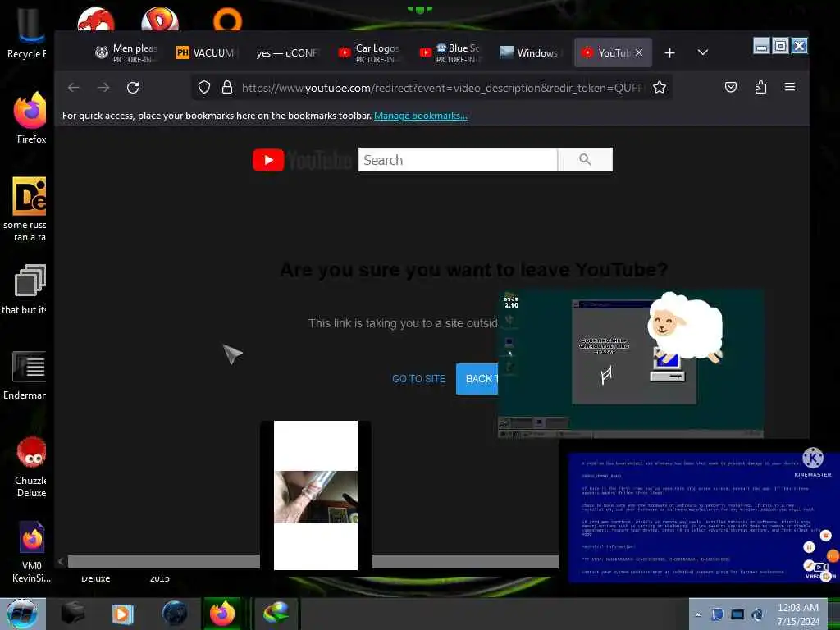This screenshot has height=630, width=840.
Task: Reload the page in Firefox
Action: (x=133, y=87)
